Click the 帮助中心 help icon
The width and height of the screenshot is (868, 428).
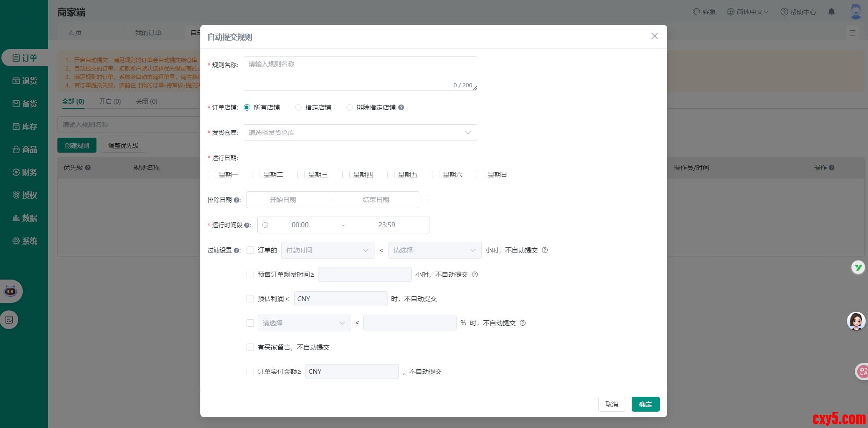(784, 12)
